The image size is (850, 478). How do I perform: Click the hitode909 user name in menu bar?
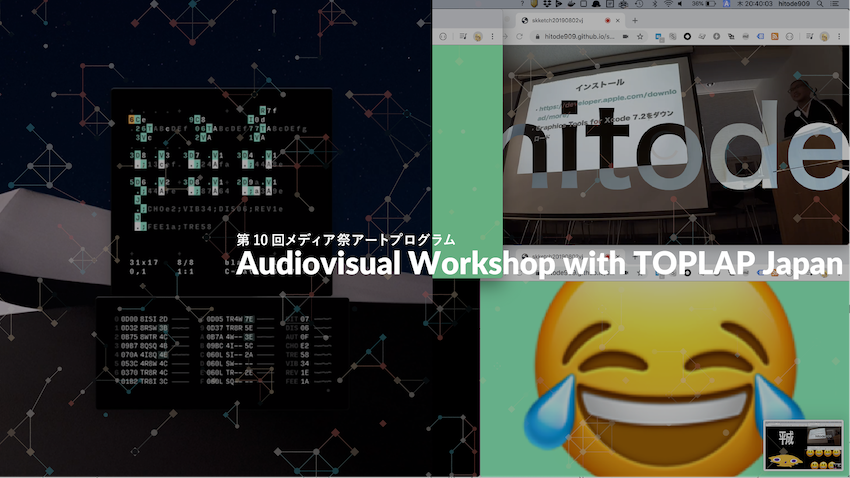click(794, 4)
